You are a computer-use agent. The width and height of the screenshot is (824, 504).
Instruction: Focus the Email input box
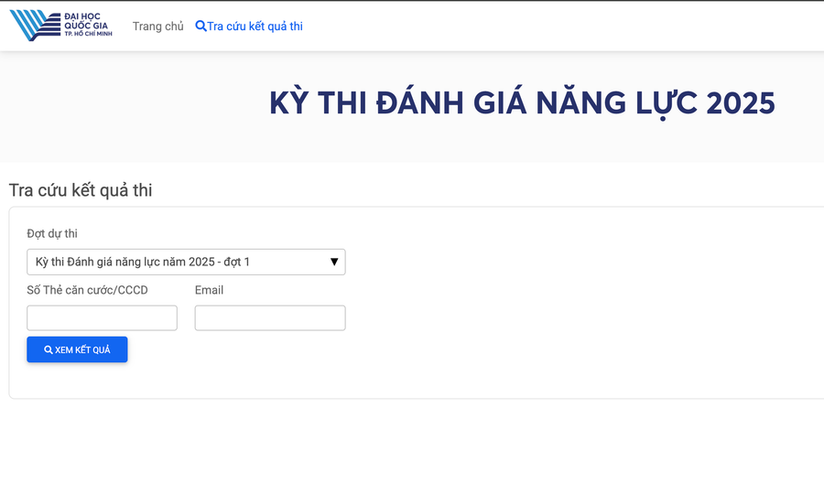[270, 318]
